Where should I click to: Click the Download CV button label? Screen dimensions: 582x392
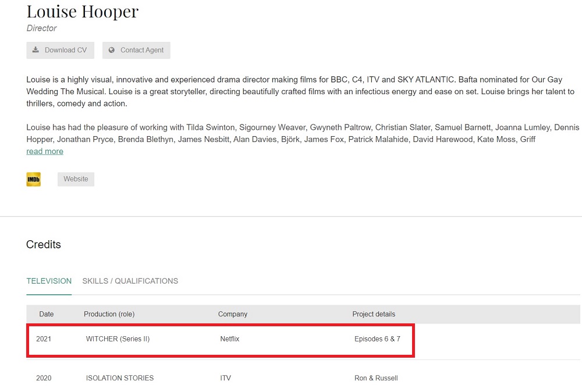click(x=66, y=50)
